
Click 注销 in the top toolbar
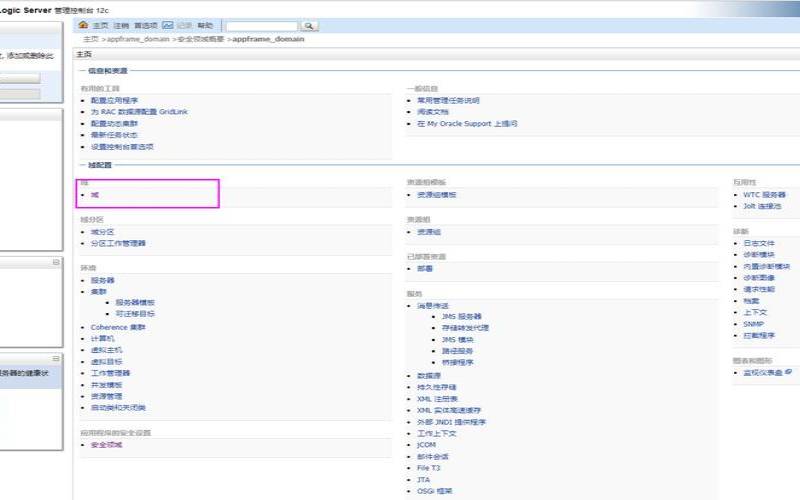[121, 26]
